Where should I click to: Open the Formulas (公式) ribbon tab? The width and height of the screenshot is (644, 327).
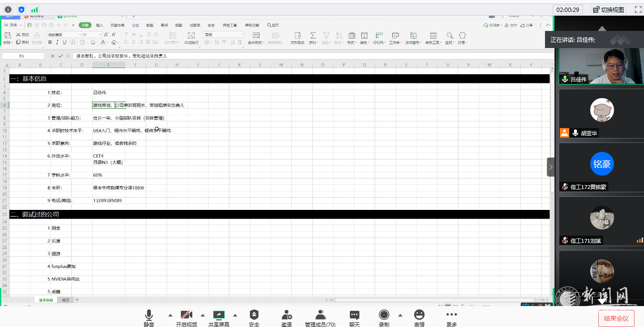(135, 25)
